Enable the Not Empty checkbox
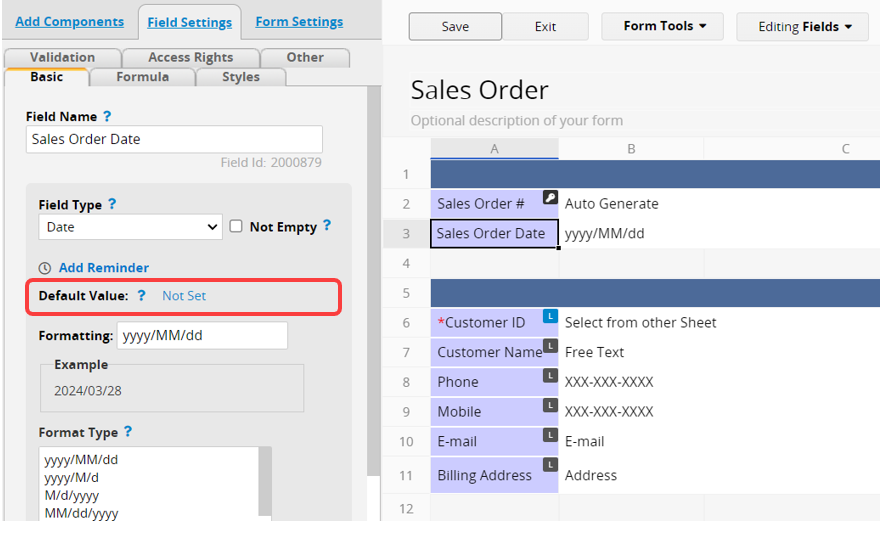 (x=236, y=226)
